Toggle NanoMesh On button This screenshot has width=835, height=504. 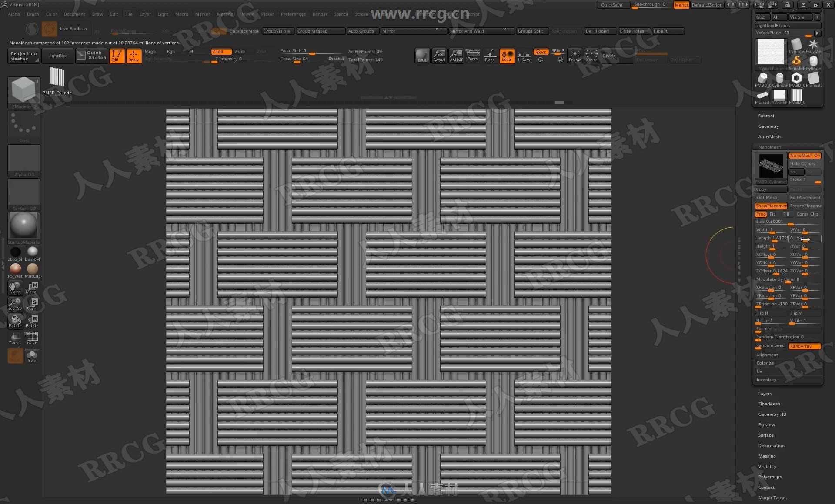coord(805,155)
